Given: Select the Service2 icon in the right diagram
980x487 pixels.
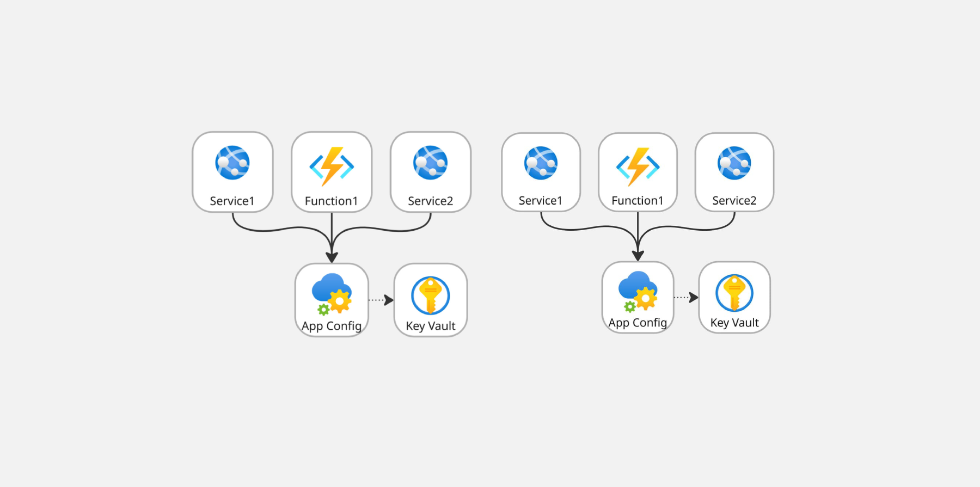Looking at the screenshot, I should (734, 163).
